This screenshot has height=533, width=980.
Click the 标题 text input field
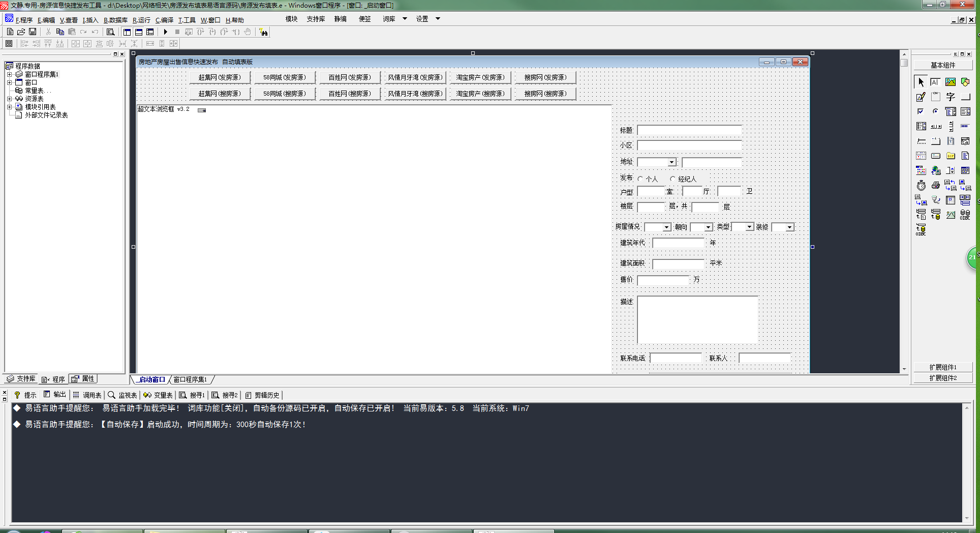pyautogui.click(x=689, y=130)
